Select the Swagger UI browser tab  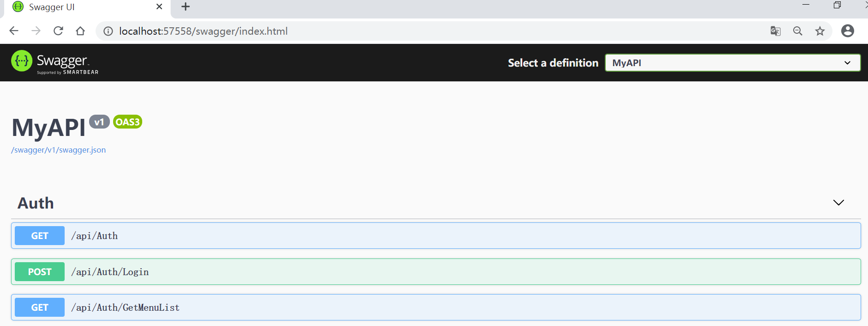(x=83, y=7)
